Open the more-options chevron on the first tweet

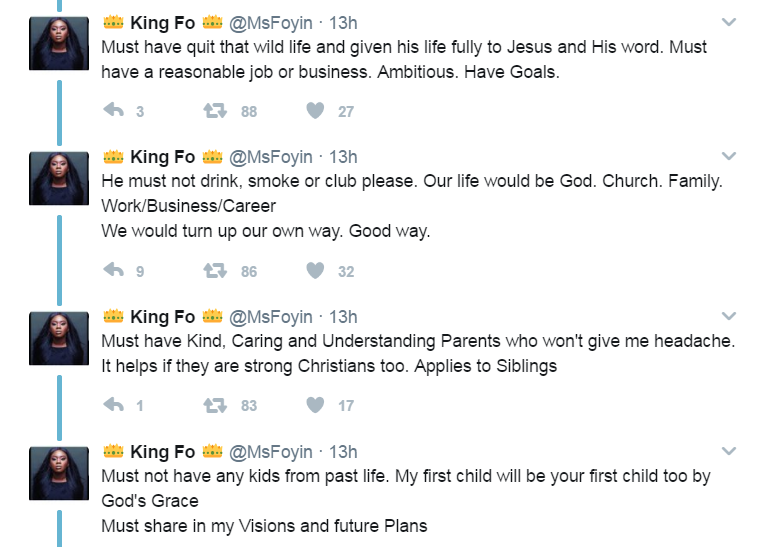(x=729, y=22)
